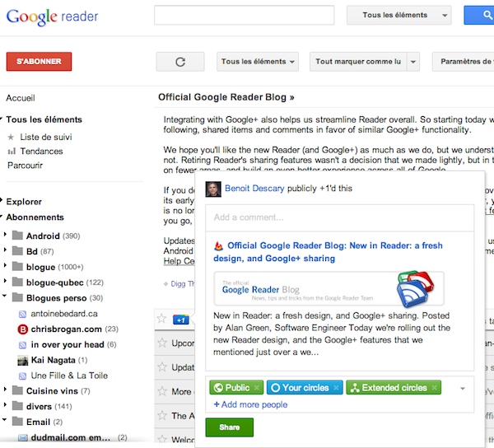Click the main search input field
Screen dimensions: 494x448
tap(245, 15)
